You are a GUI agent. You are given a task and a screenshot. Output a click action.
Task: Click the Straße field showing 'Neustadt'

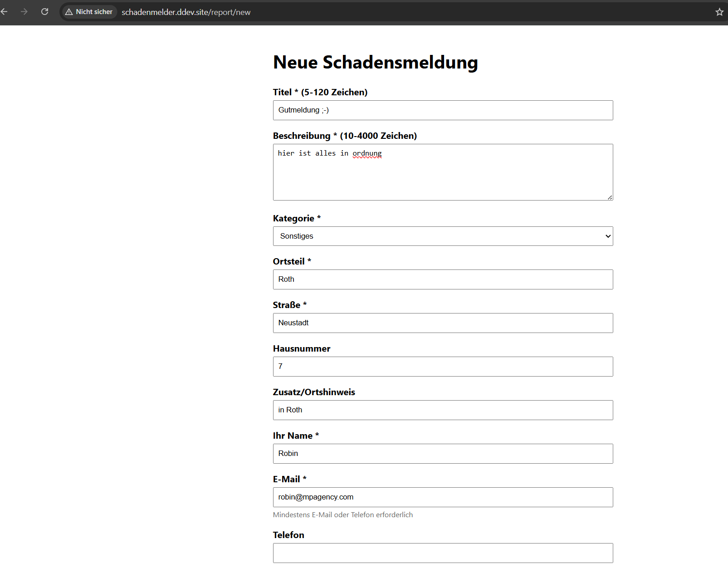[x=443, y=323]
